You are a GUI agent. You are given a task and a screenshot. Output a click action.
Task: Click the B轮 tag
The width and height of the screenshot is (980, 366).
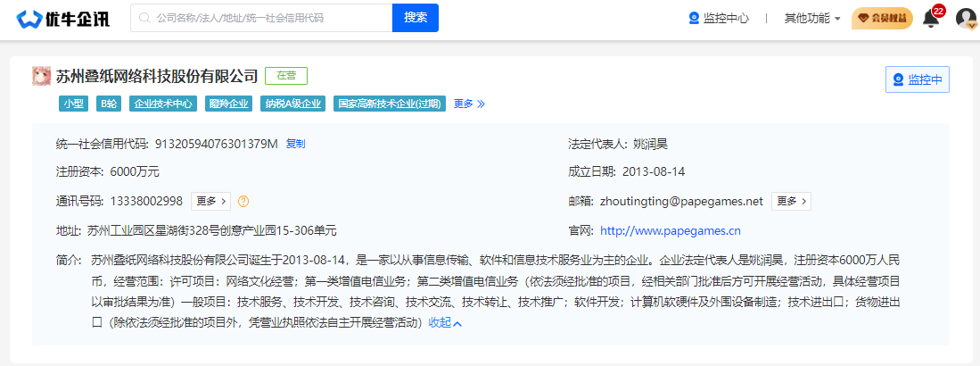coord(109,104)
